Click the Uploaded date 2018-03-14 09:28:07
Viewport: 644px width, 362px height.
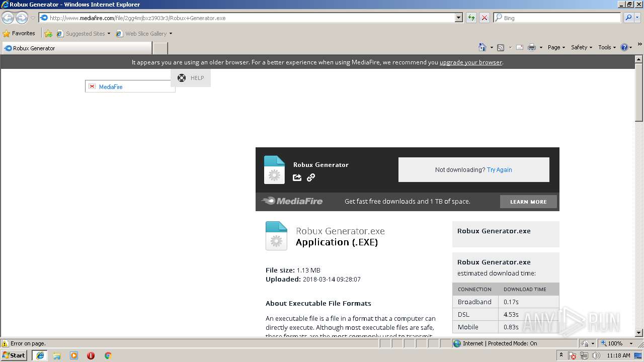pos(332,280)
